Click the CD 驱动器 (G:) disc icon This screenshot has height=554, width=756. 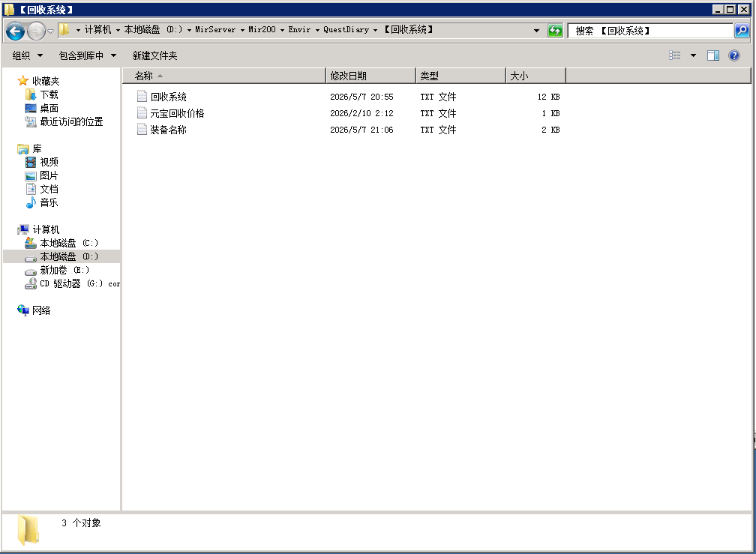point(30,283)
